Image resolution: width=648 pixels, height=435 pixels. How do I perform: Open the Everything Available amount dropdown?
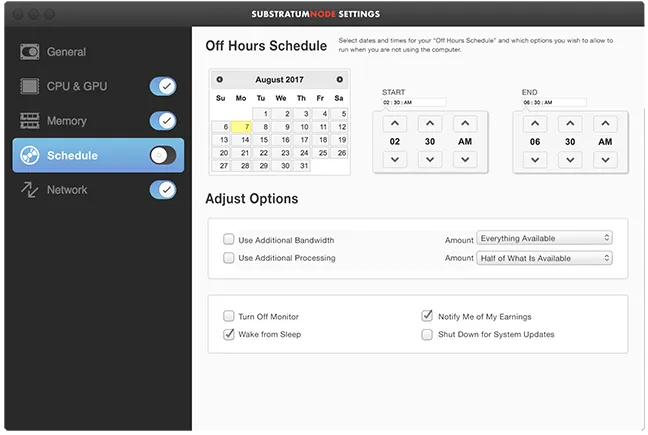[x=544, y=238]
